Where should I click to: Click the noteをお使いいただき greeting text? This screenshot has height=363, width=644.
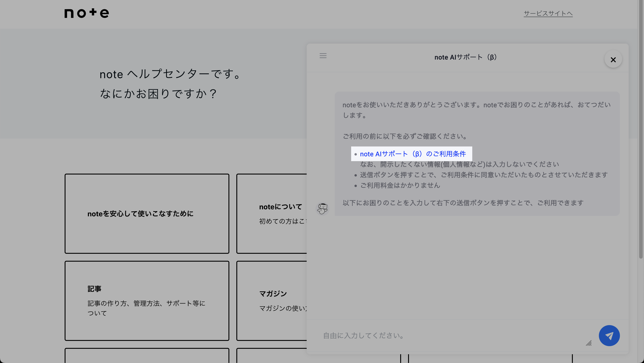476,110
